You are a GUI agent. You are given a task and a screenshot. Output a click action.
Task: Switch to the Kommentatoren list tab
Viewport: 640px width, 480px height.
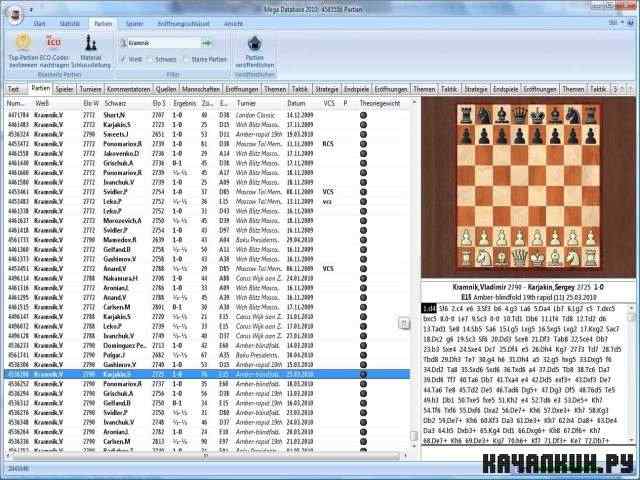point(129,89)
